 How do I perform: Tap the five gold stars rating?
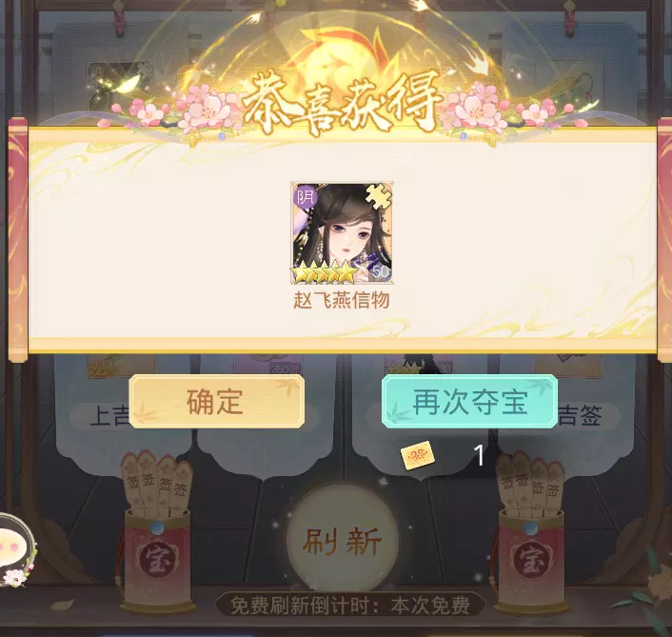(324, 274)
